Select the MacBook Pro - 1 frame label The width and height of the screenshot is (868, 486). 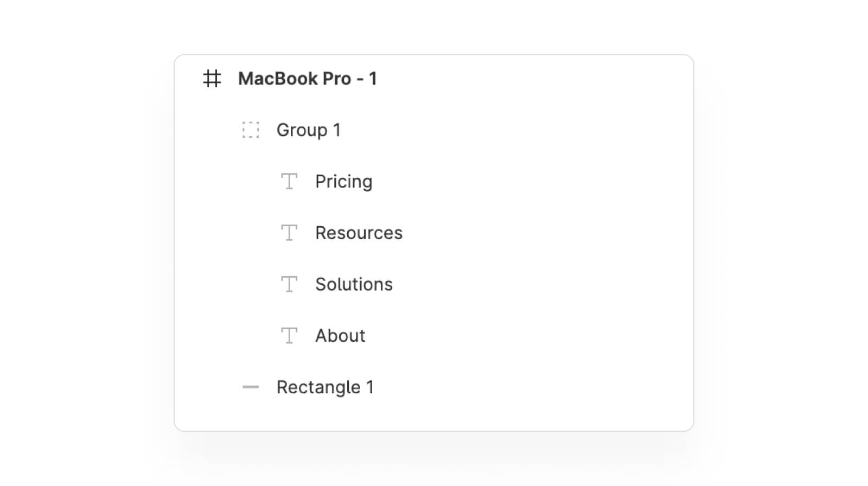click(x=307, y=79)
